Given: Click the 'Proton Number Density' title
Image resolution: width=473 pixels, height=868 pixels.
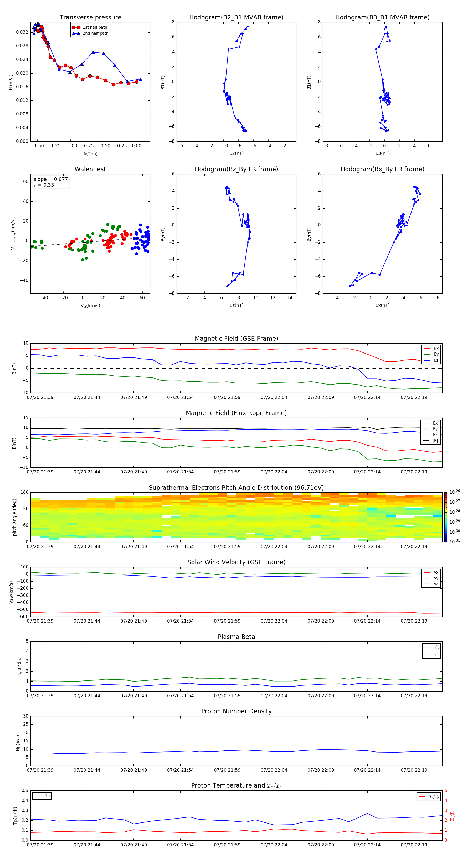Looking at the screenshot, I should [x=236, y=711].
